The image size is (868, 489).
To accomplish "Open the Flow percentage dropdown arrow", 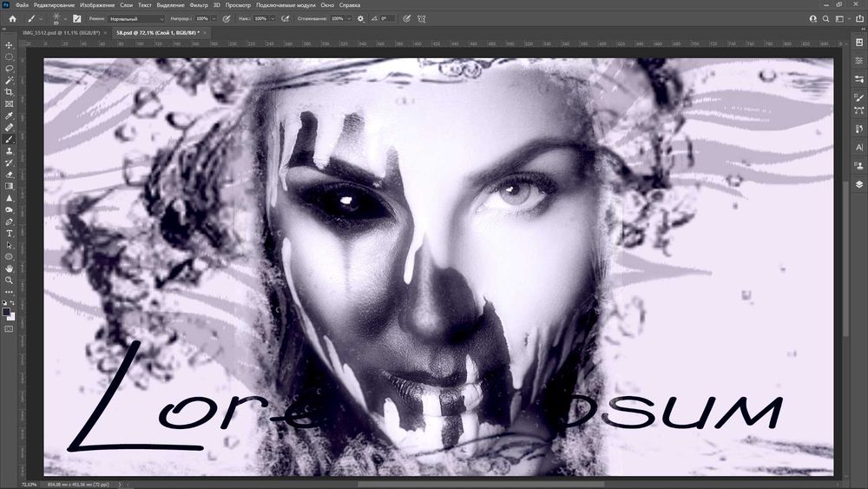I will 273,19.
